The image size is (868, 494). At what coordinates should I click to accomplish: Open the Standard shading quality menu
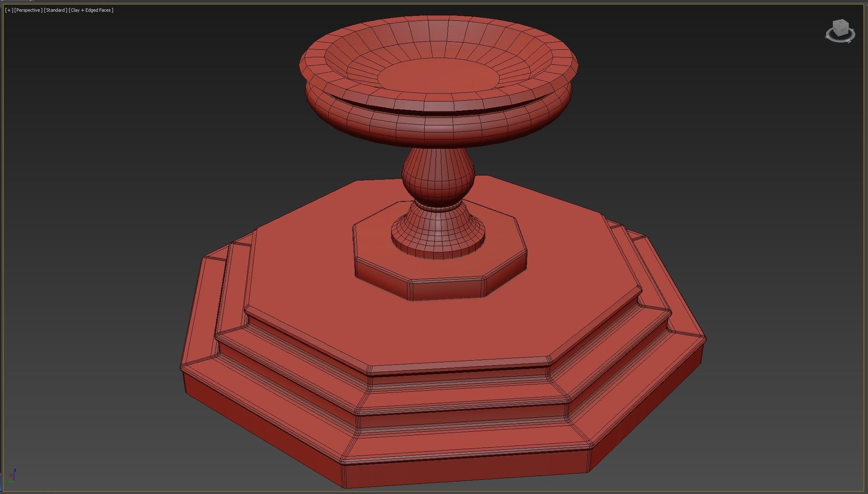[x=56, y=10]
